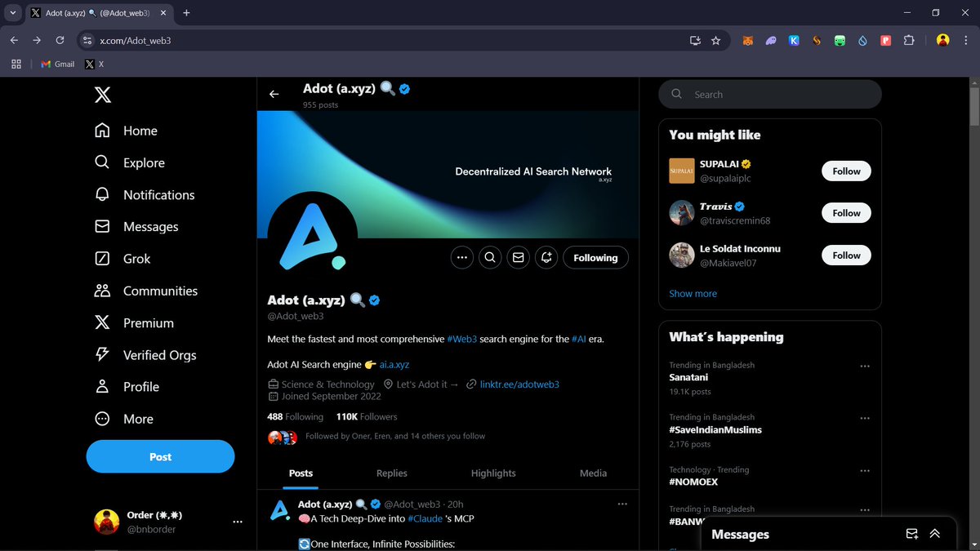Open options menu for the Sanatani trend
This screenshot has height=551, width=980.
[865, 366]
